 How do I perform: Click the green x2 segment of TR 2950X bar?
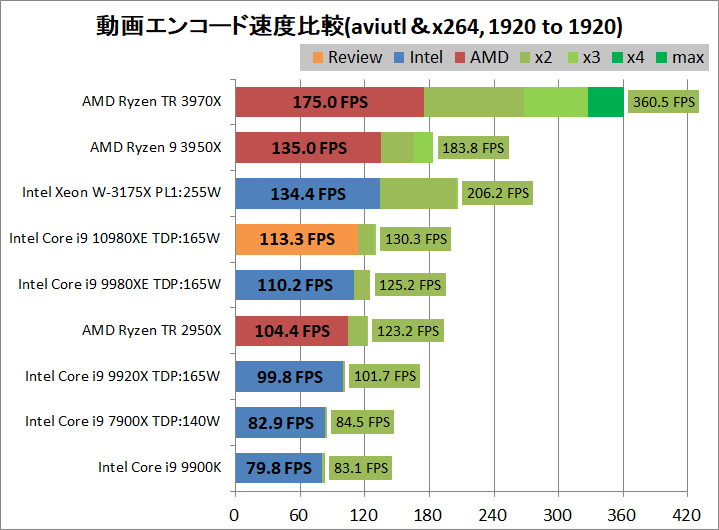(x=358, y=331)
